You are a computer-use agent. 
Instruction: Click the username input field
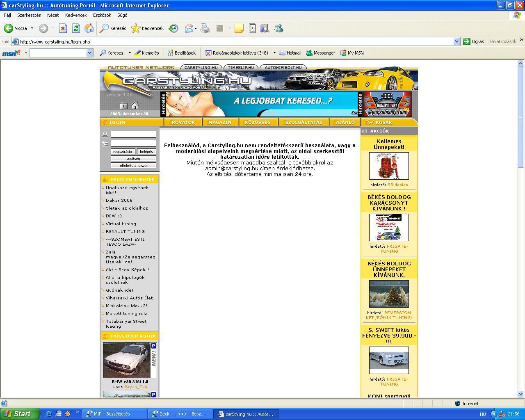pos(133,134)
